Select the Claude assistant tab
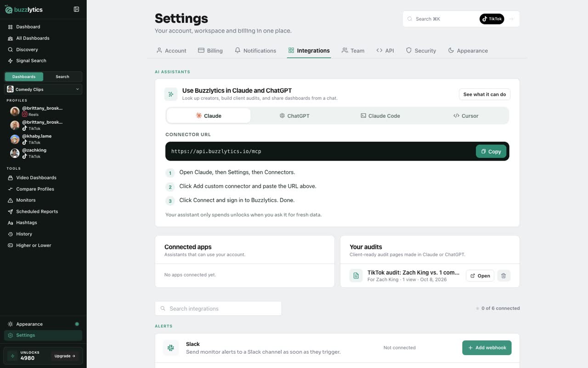The height and width of the screenshot is (368, 588). tap(209, 116)
